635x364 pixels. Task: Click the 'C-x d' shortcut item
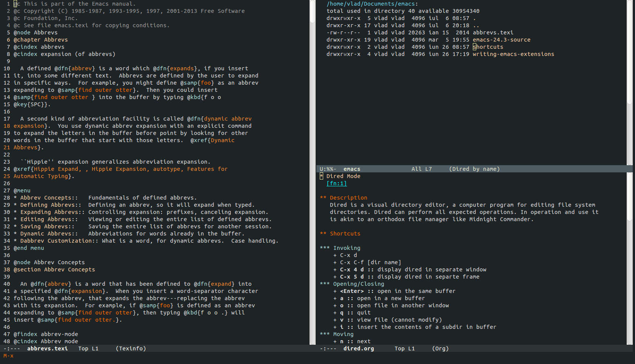pos(345,255)
